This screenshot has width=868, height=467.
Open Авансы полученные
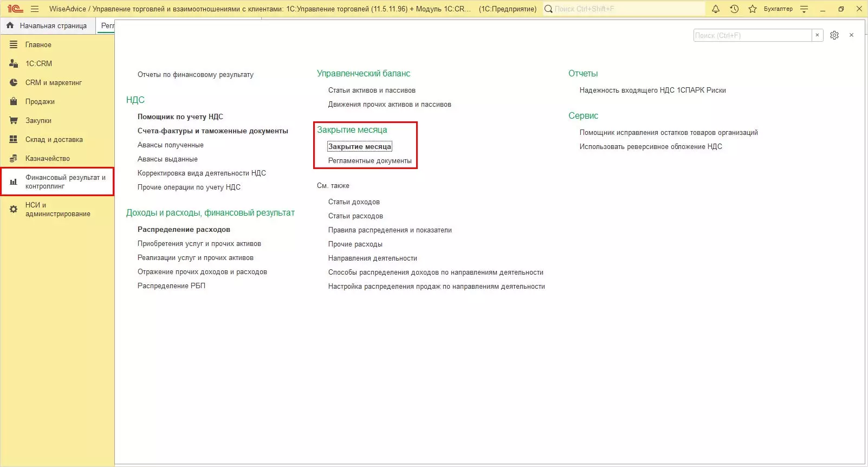(x=171, y=145)
